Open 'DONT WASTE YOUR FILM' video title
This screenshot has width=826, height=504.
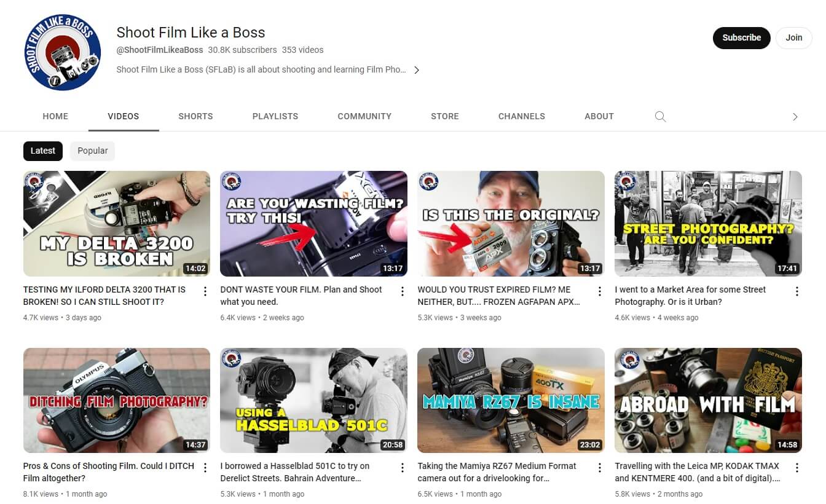coord(301,296)
